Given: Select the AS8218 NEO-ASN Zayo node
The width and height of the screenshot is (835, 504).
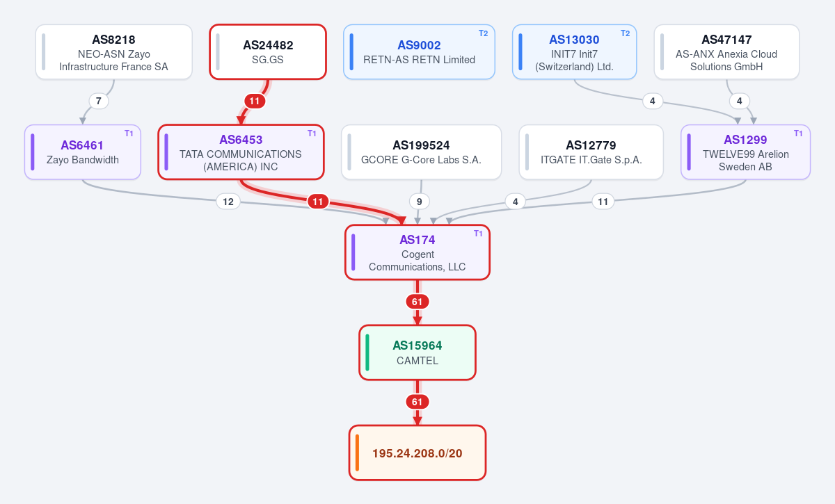Looking at the screenshot, I should (114, 52).
